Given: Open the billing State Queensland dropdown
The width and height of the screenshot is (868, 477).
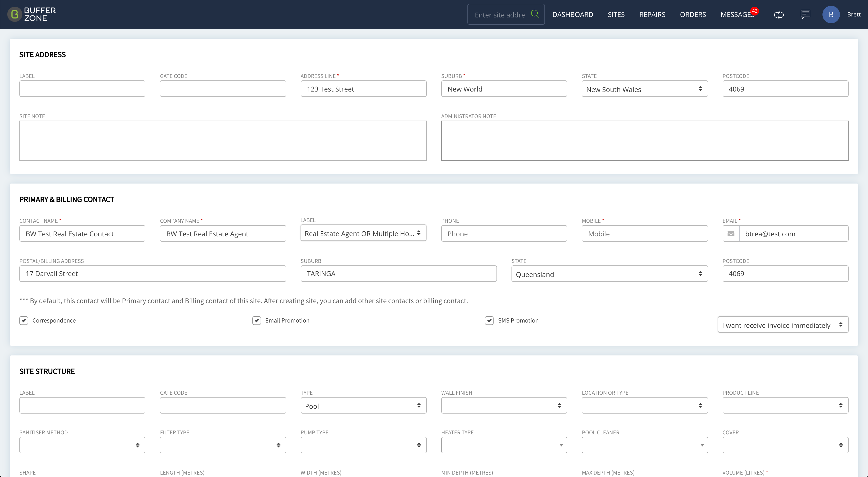Looking at the screenshot, I should 610,274.
